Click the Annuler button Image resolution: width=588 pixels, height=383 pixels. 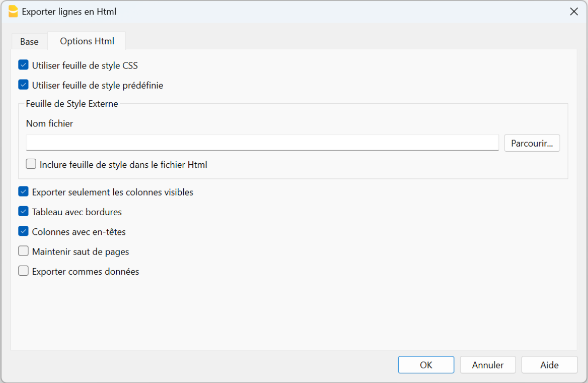[x=488, y=365]
